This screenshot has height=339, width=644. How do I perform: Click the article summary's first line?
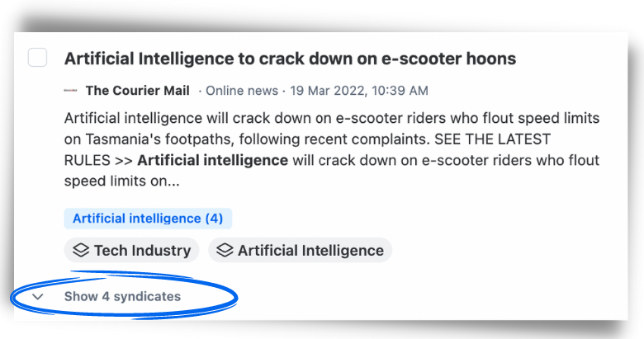click(332, 118)
